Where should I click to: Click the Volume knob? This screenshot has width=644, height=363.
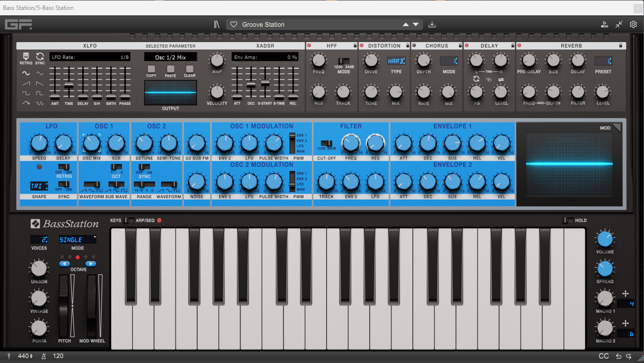click(x=605, y=239)
